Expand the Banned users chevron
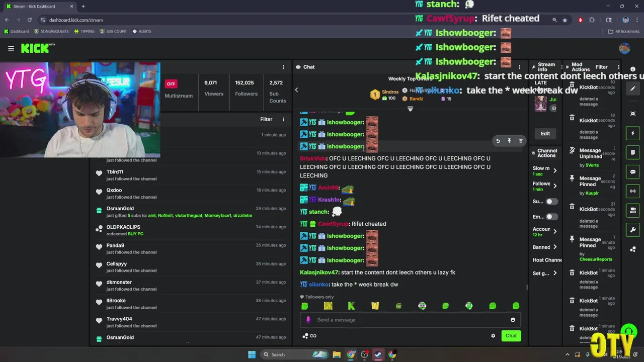The width and height of the screenshot is (644, 362). [555, 247]
